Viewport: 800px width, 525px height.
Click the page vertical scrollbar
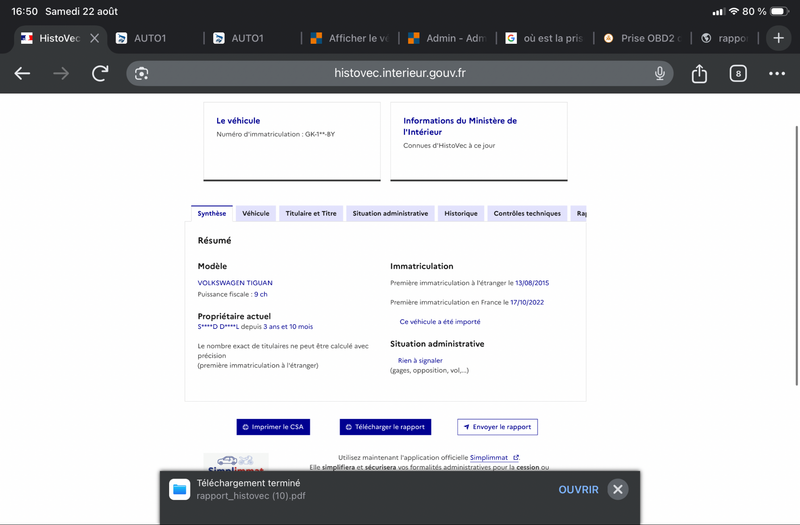[x=796, y=255]
